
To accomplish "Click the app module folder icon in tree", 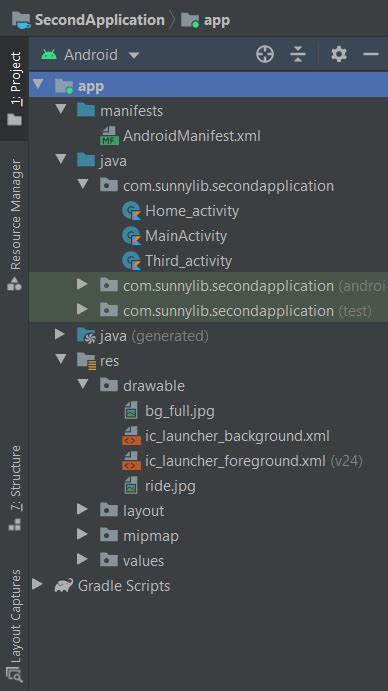I will 64,86.
